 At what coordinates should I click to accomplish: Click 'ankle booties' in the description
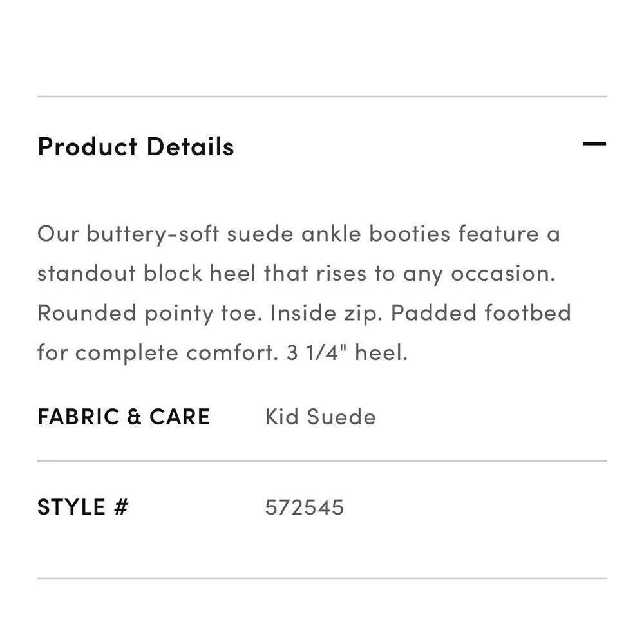[375, 234]
